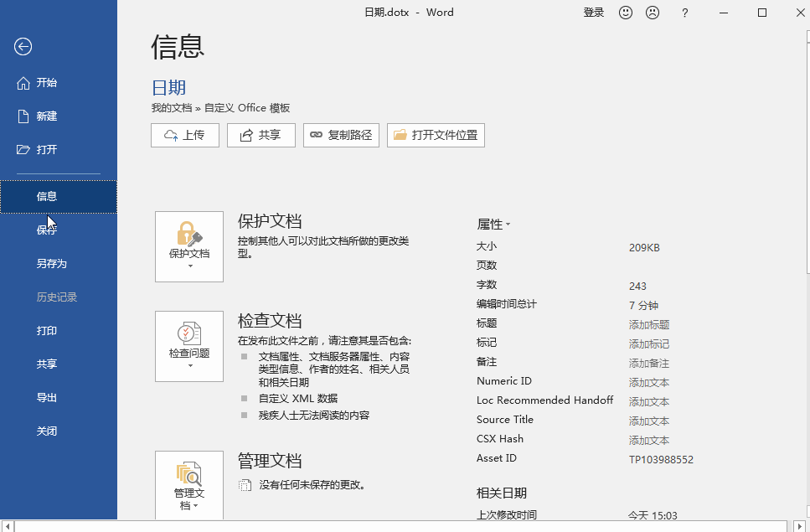
Task: Click the 上传 cloud upload button
Action: coord(185,136)
